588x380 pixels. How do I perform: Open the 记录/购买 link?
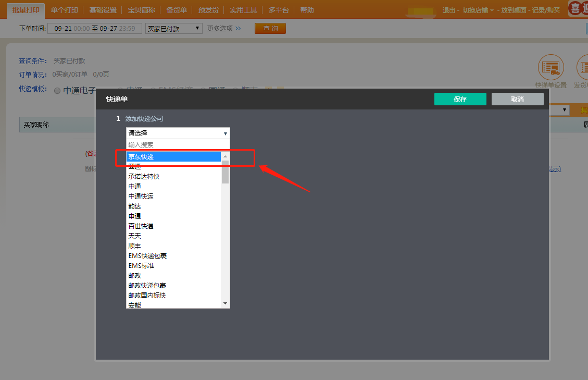(546, 10)
